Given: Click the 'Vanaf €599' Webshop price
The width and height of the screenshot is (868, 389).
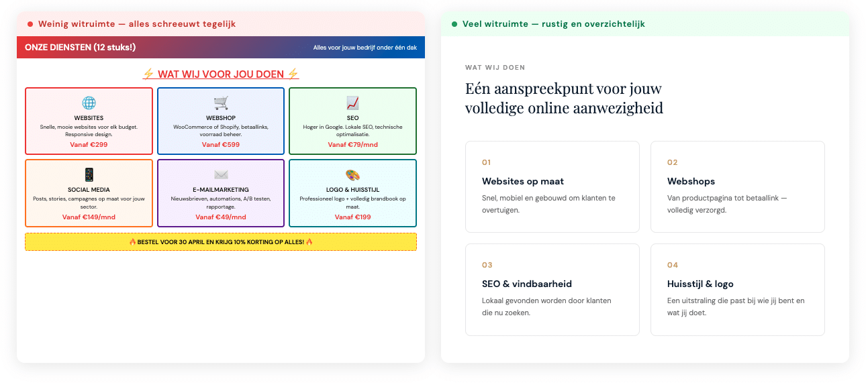Looking at the screenshot, I should (221, 144).
